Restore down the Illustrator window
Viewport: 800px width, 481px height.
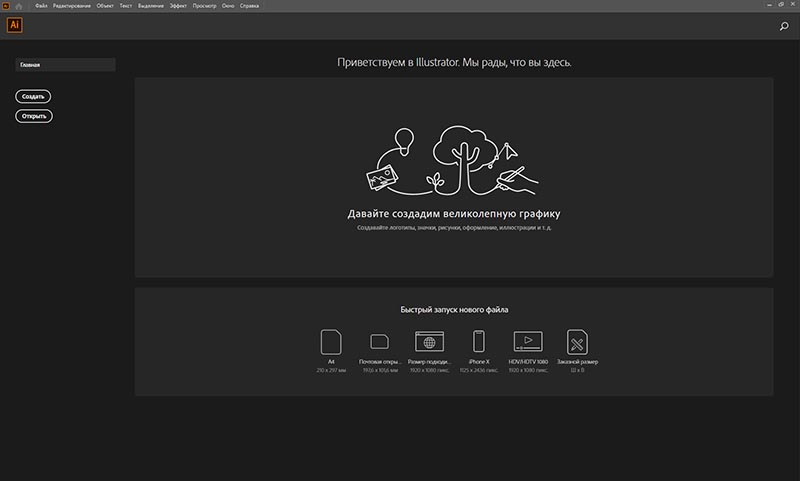click(781, 5)
